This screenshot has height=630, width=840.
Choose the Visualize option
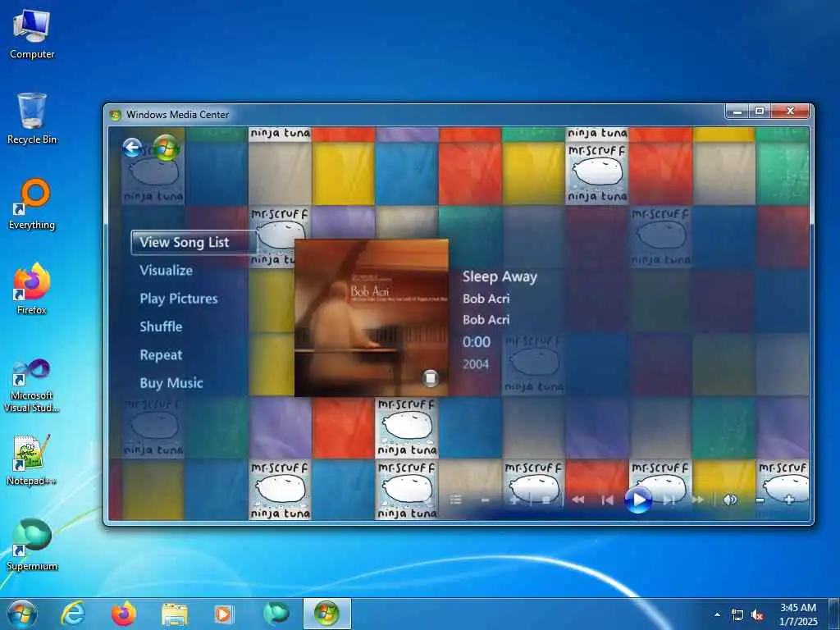166,271
